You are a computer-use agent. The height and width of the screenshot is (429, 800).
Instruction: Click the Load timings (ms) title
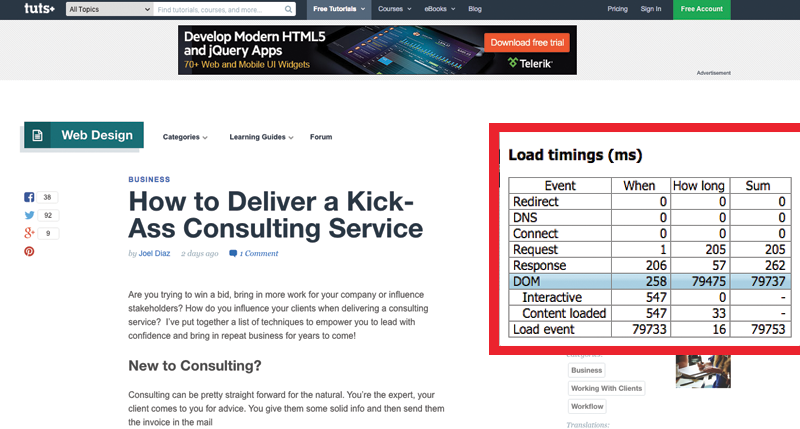(x=575, y=155)
